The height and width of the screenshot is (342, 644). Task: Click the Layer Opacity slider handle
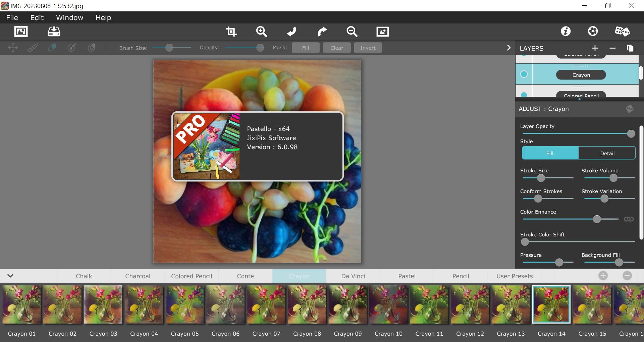[x=631, y=134]
